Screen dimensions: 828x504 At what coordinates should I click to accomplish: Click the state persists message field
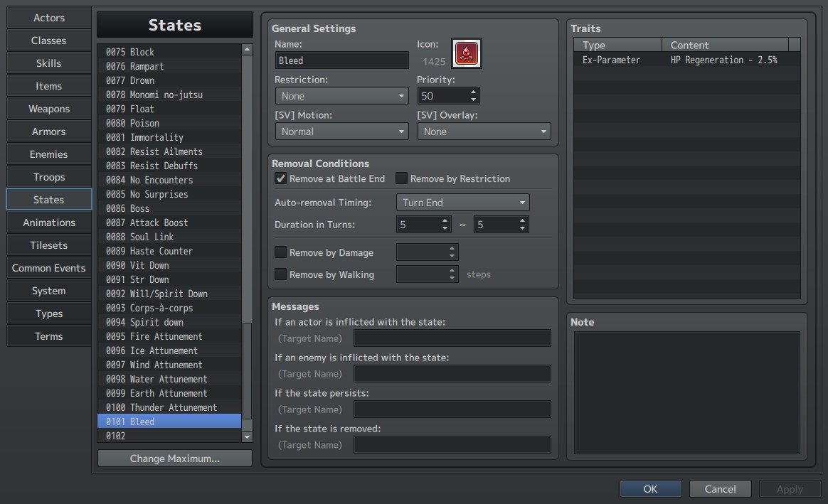(x=452, y=409)
